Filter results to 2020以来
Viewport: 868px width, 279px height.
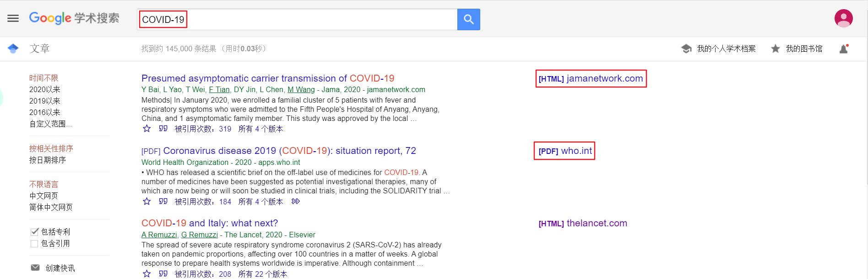[45, 89]
